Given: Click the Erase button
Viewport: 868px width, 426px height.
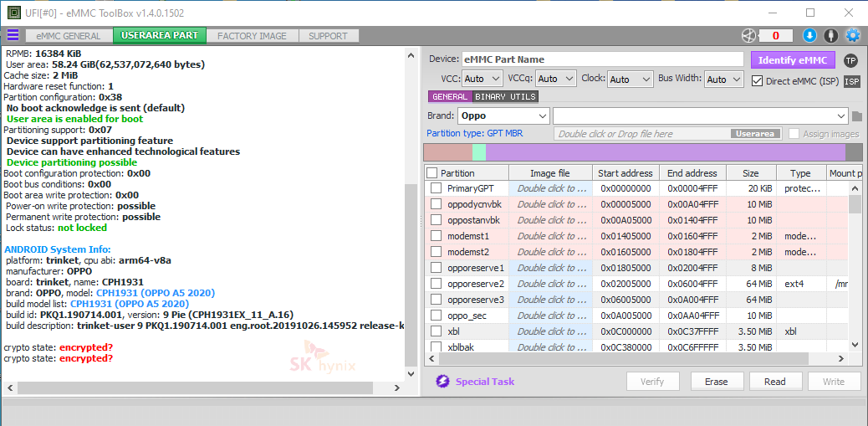Looking at the screenshot, I should pyautogui.click(x=717, y=381).
